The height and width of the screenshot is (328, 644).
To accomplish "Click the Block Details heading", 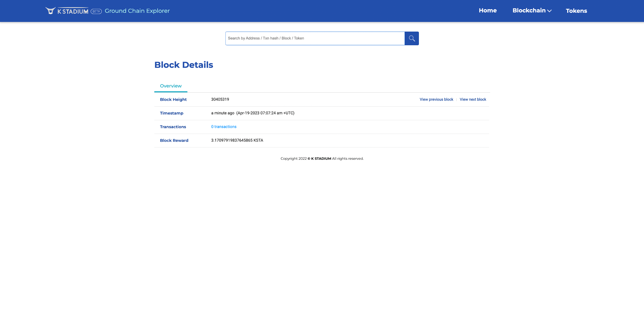I will (x=183, y=65).
